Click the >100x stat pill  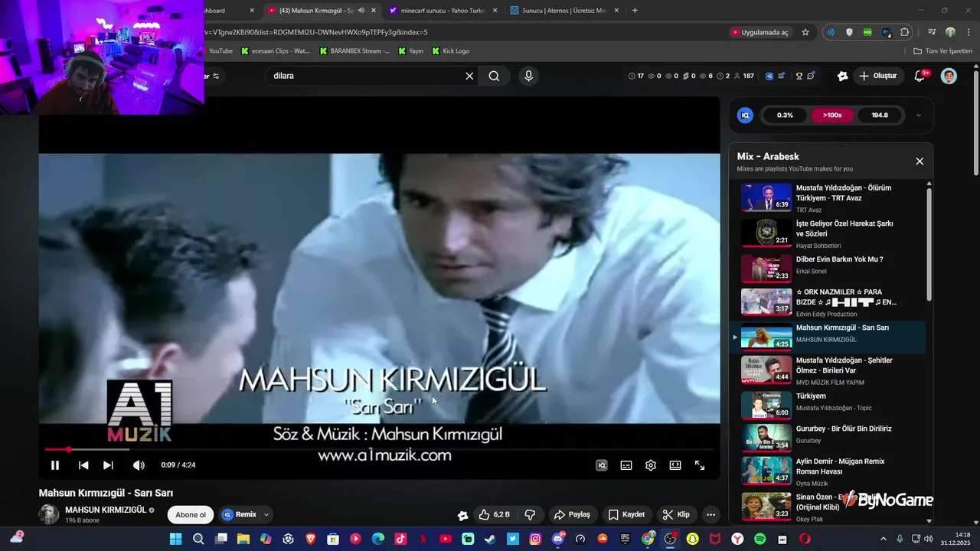832,116
